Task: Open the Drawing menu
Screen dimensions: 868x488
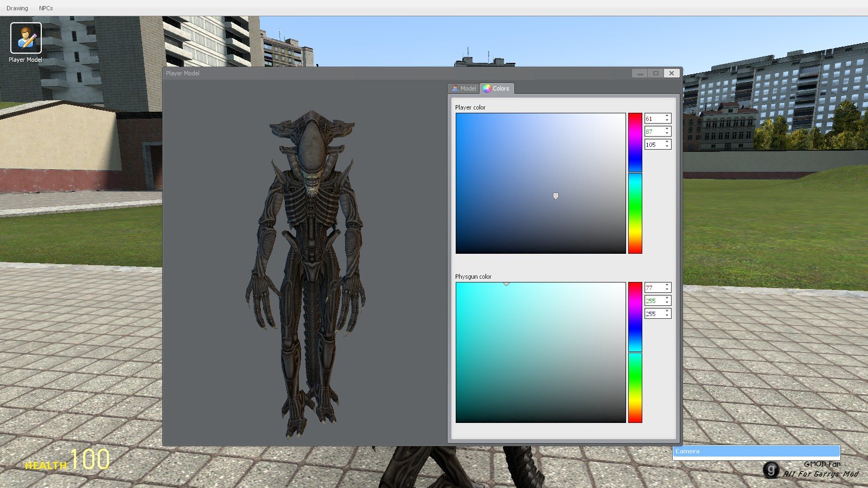Action: click(x=17, y=8)
